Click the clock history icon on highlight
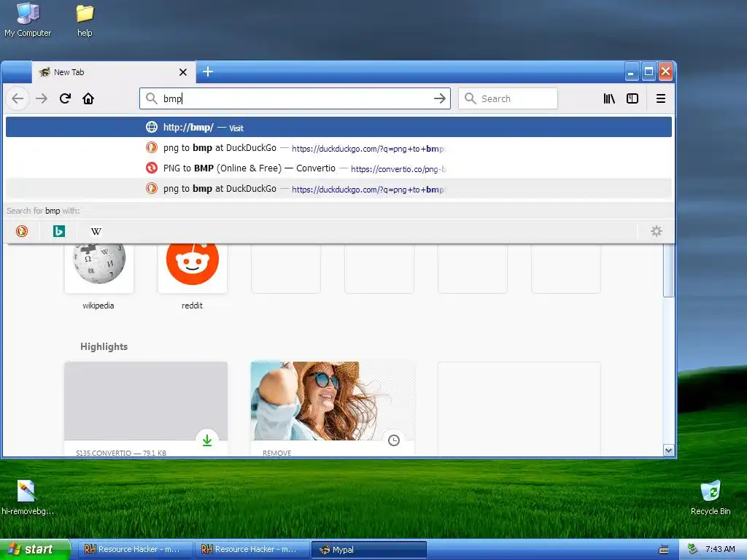 pos(394,440)
